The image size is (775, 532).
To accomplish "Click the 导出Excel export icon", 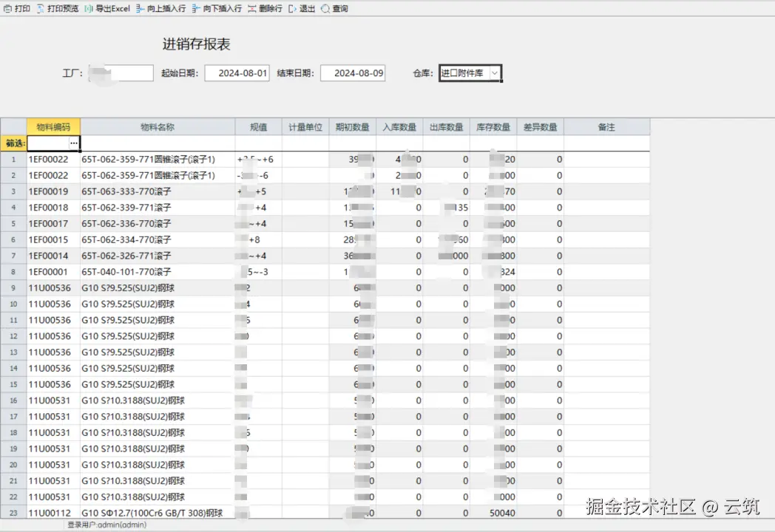I will (89, 8).
